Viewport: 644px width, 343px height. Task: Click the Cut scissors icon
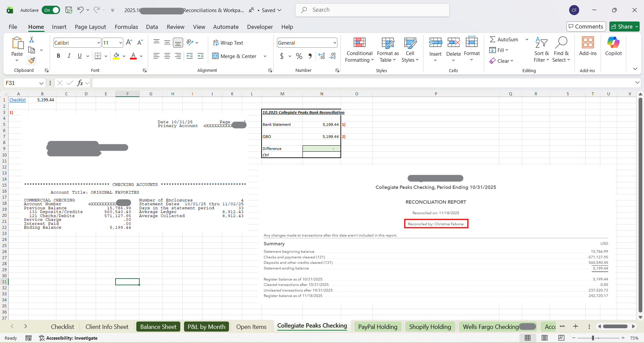32,40
